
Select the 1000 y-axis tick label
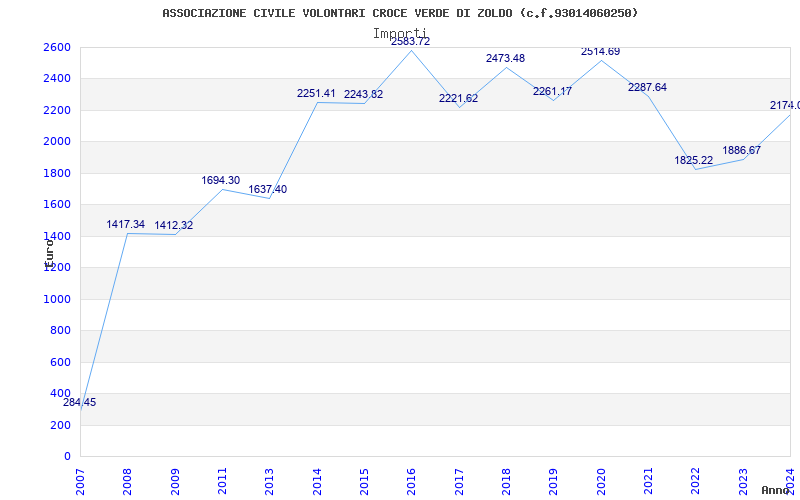[57, 299]
